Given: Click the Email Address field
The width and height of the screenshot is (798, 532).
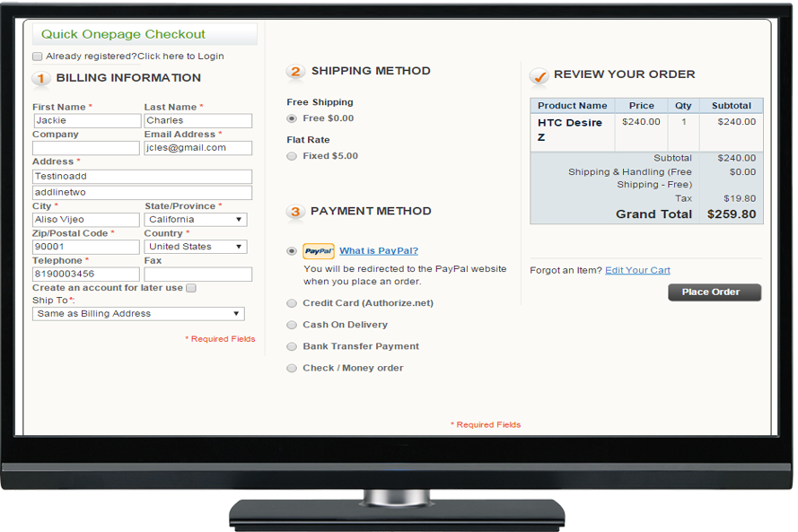Looking at the screenshot, I should click(198, 148).
